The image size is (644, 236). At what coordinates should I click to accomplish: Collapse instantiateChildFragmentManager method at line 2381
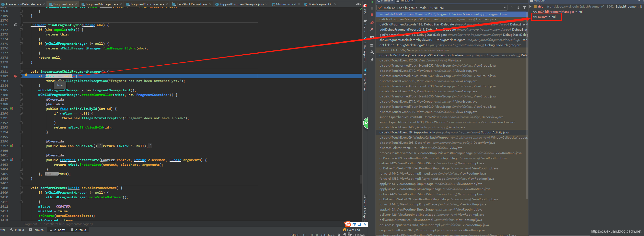[x=21, y=71]
